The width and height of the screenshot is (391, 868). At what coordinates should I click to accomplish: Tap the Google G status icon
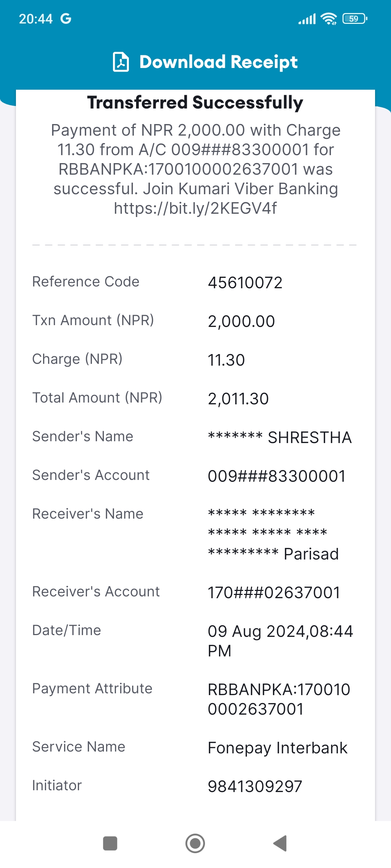[66, 19]
